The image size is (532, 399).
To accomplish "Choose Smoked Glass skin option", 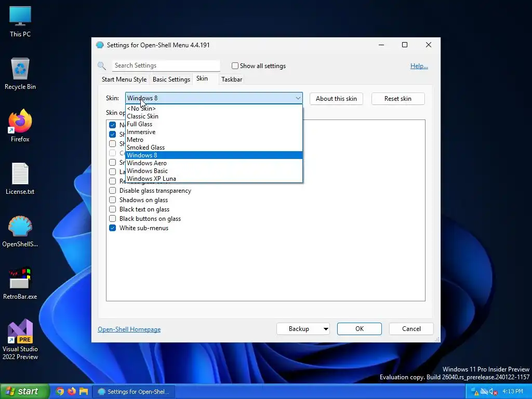I will coord(214,148).
